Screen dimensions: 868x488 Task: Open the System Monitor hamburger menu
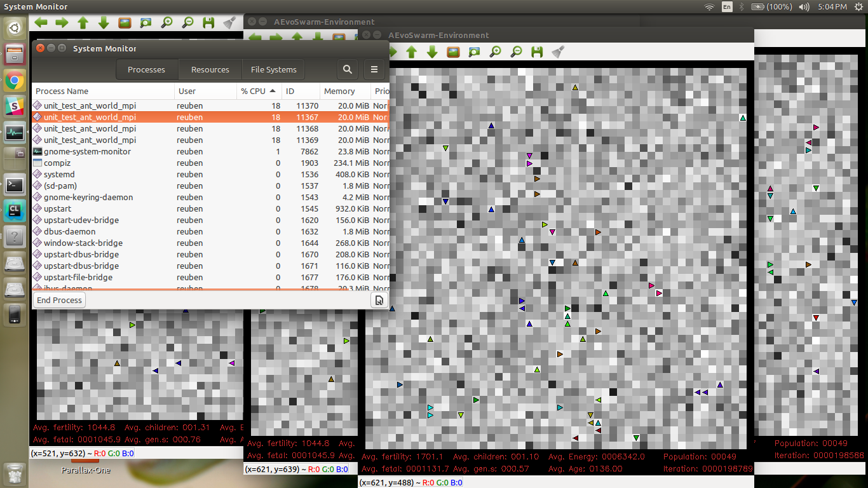(x=374, y=70)
